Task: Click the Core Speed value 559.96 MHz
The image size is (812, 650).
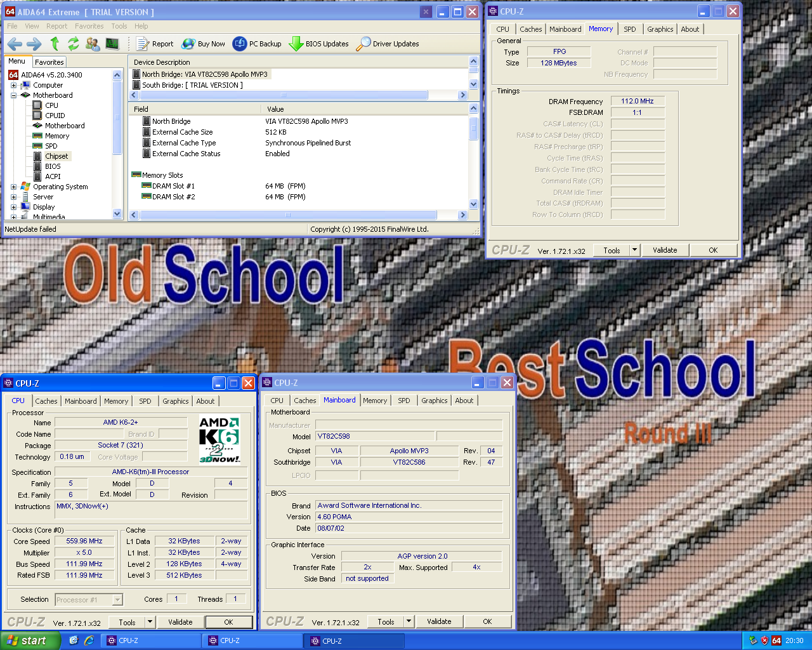Action: pyautogui.click(x=84, y=541)
